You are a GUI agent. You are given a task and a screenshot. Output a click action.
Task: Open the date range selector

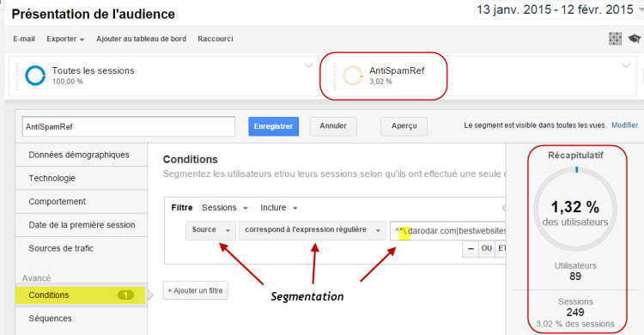556,9
